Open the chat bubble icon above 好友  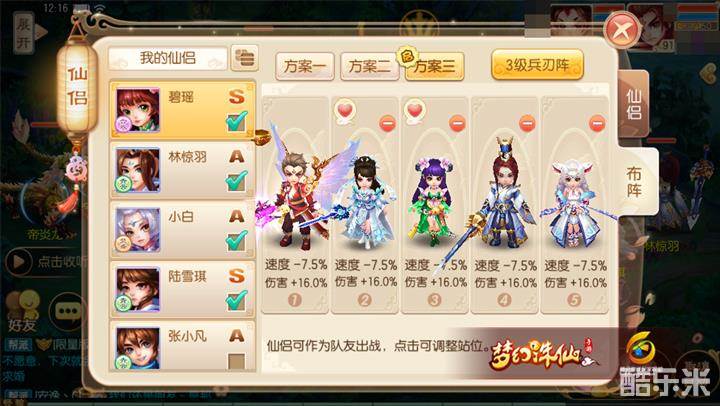pos(68,311)
